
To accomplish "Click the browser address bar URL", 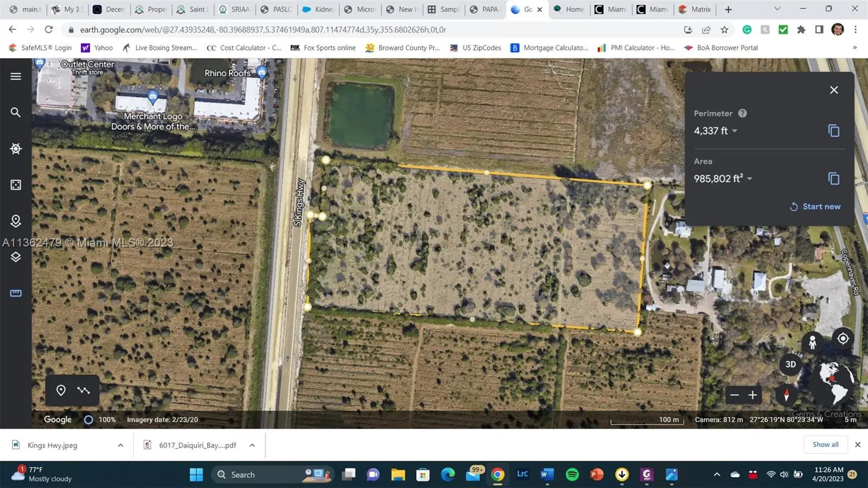I will point(263,30).
